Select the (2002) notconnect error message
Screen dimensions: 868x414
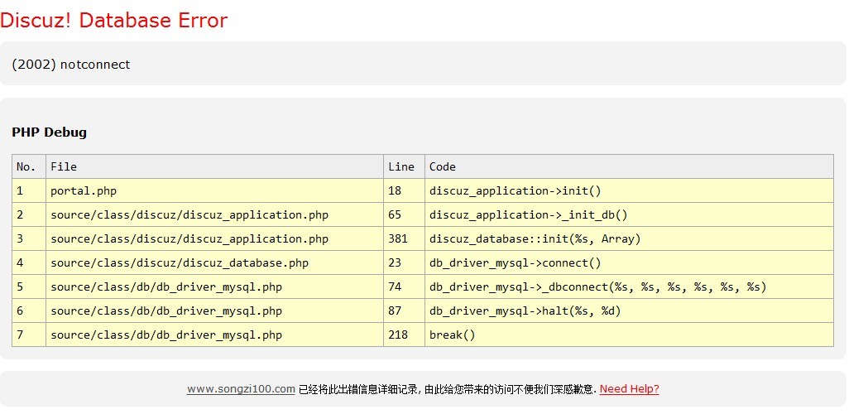pyautogui.click(x=71, y=65)
